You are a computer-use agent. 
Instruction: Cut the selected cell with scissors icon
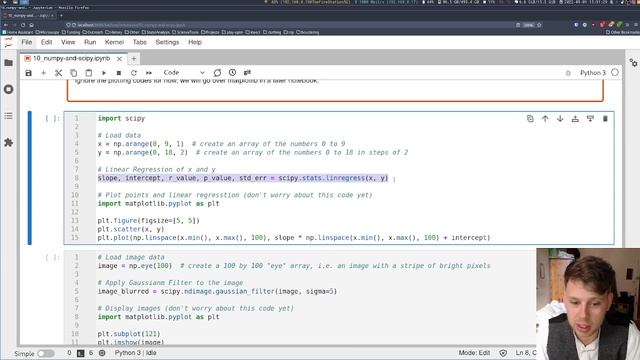(x=58, y=73)
